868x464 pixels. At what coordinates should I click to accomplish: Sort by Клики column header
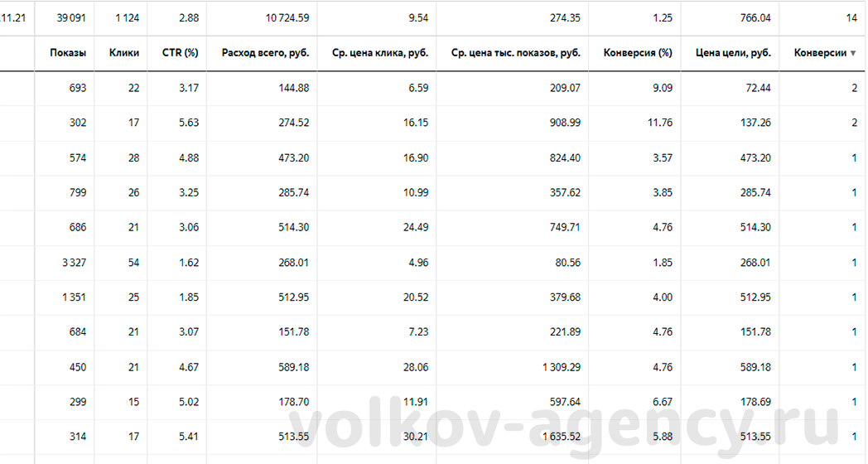point(124,53)
